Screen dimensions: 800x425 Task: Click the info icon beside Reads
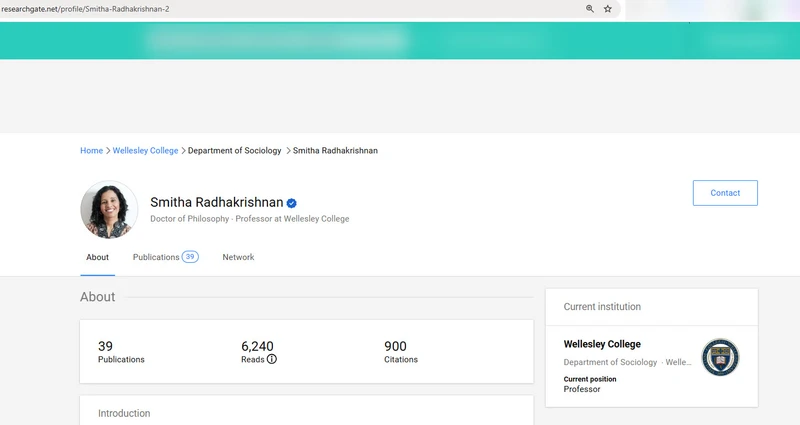click(272, 359)
